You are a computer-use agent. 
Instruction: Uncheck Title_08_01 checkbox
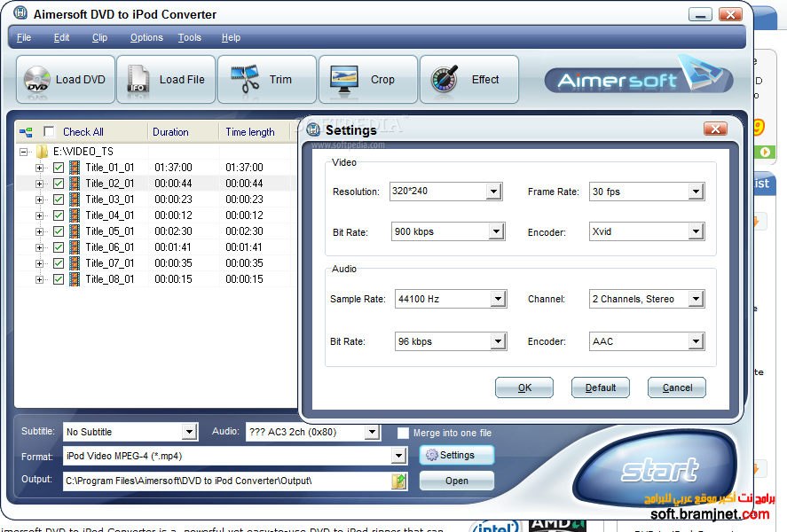59,279
